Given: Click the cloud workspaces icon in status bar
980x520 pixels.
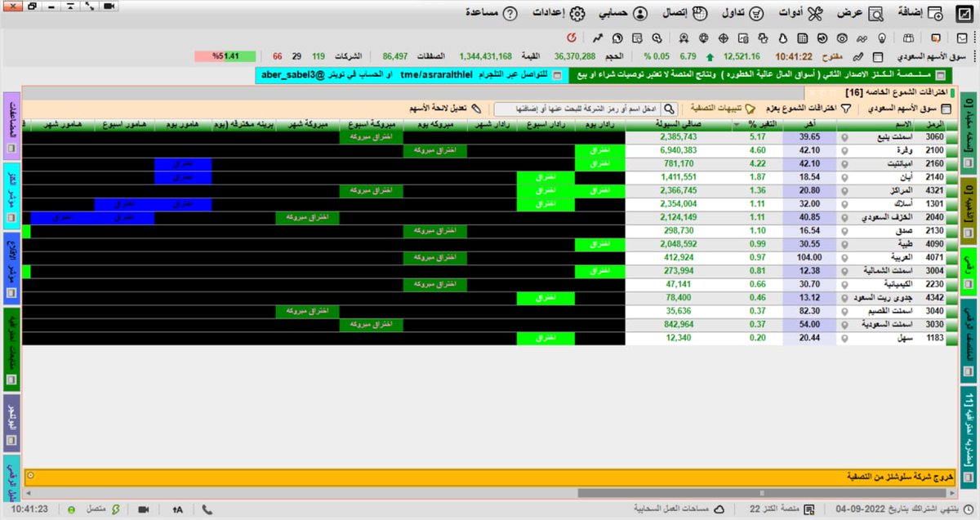Looking at the screenshot, I should coord(719,509).
